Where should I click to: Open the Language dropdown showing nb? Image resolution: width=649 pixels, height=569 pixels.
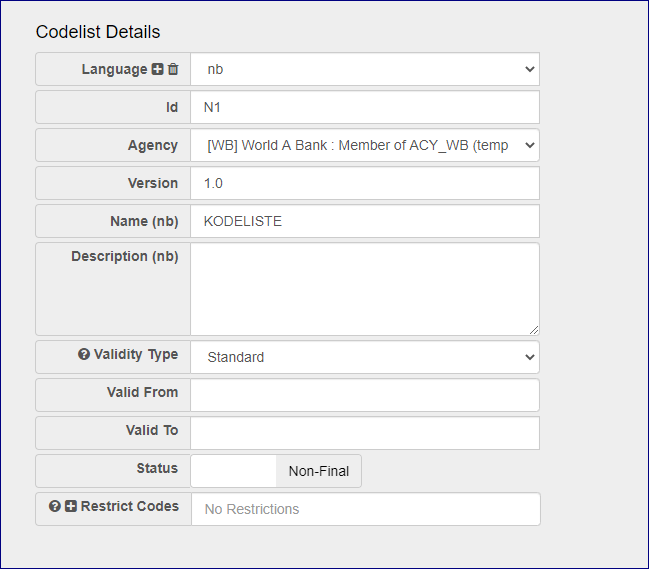tap(365, 70)
